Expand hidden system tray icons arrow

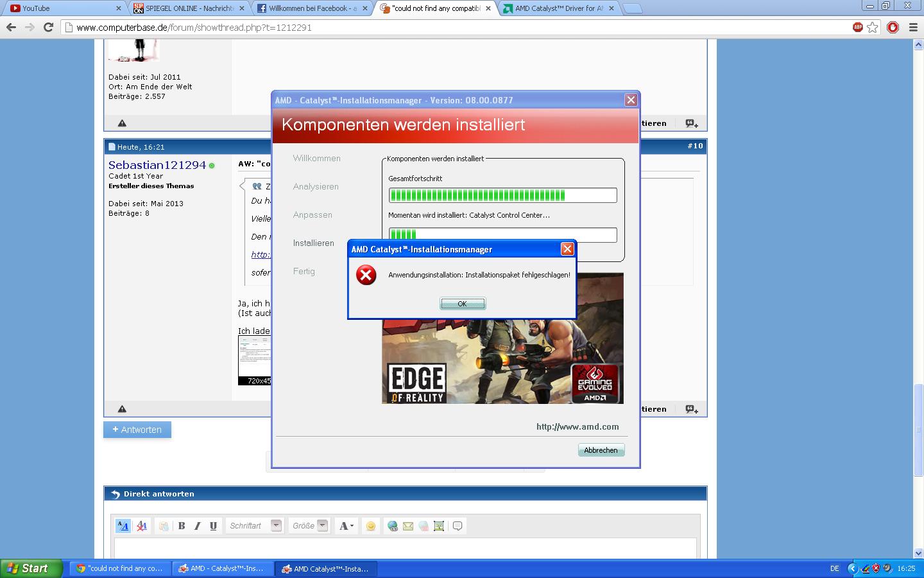852,568
